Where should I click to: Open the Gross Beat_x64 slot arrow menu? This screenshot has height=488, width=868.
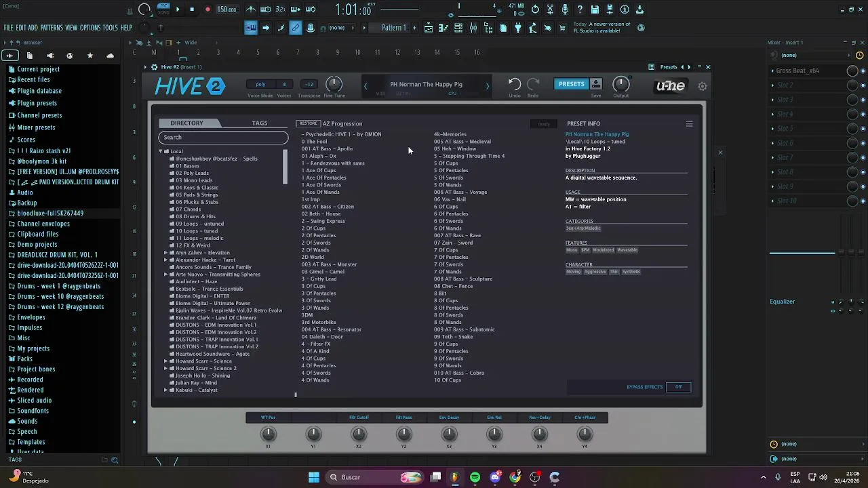click(x=772, y=70)
